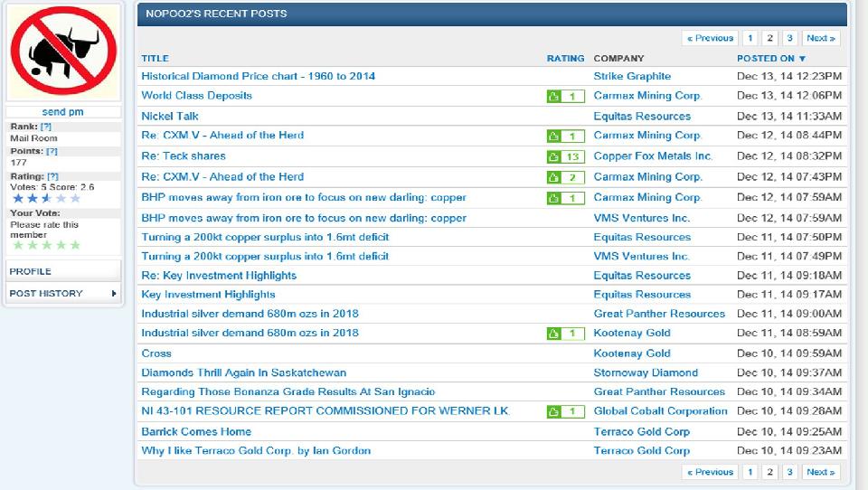Click the Rank help [?] link
Screen dimensions: 868x490
(x=46, y=127)
